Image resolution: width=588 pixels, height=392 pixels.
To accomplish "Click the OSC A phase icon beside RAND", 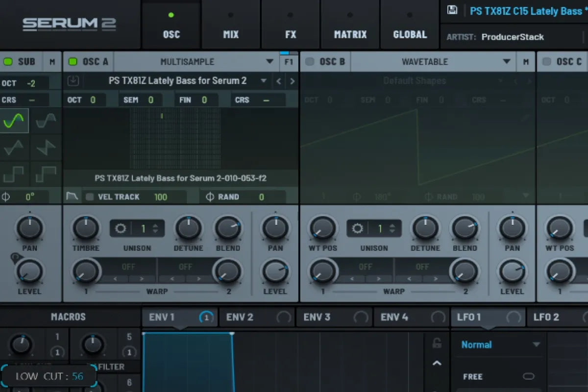I will coord(210,196).
